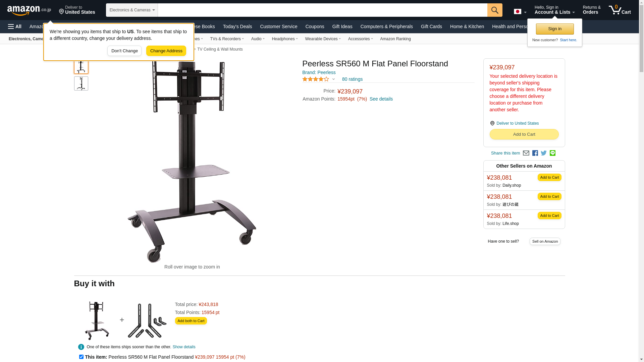Screen dimensions: 644x362
Task: Share this item on Facebook
Action: (535, 153)
